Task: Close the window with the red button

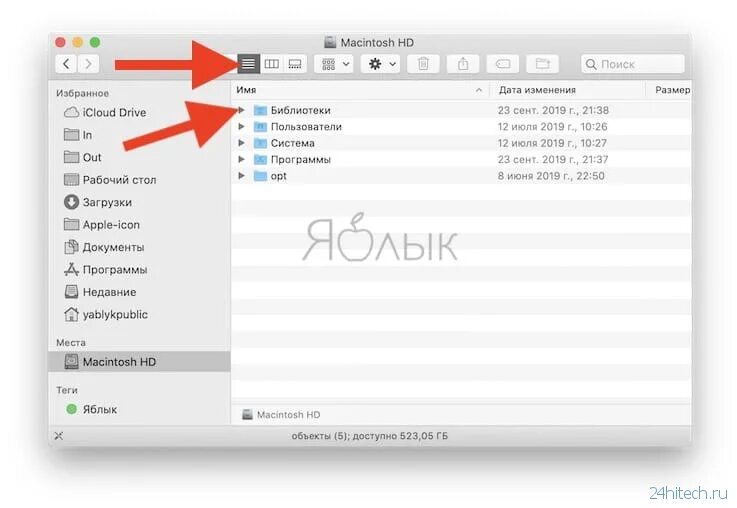Action: 60,42
